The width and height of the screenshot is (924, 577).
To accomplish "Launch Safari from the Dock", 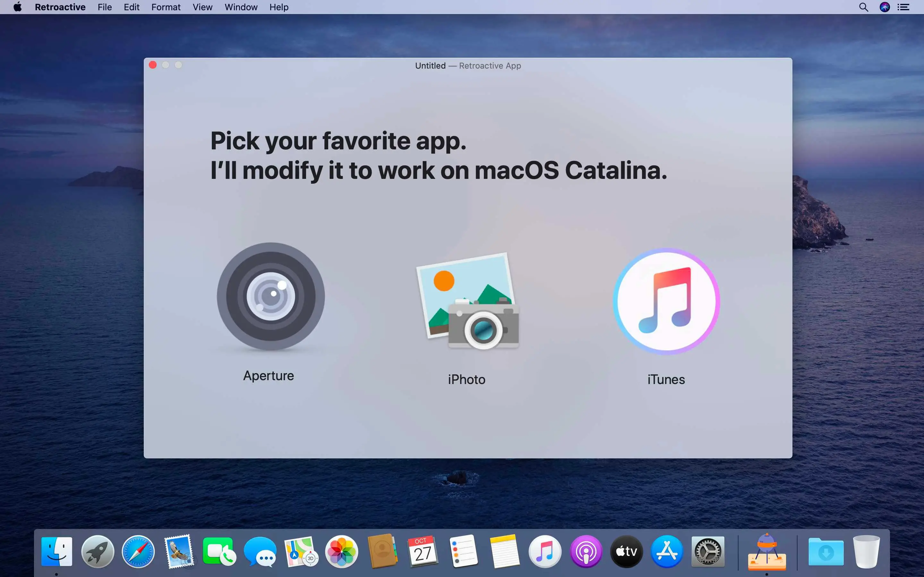I will (138, 551).
